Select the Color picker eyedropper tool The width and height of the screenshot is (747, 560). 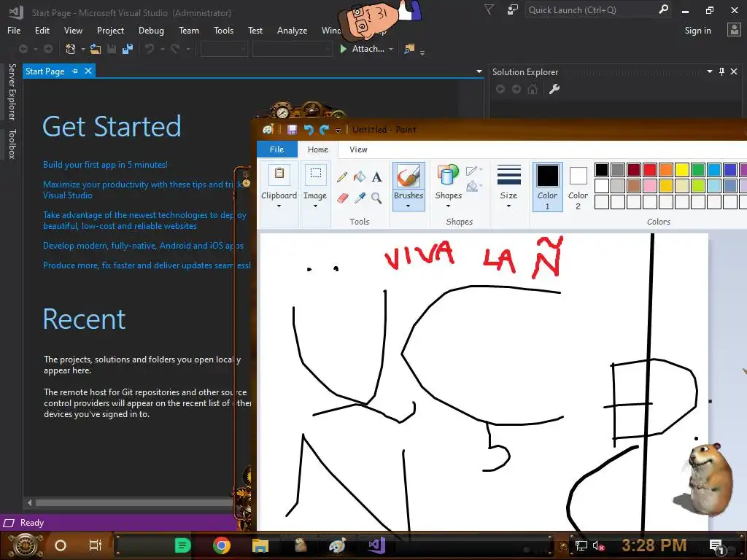point(360,198)
